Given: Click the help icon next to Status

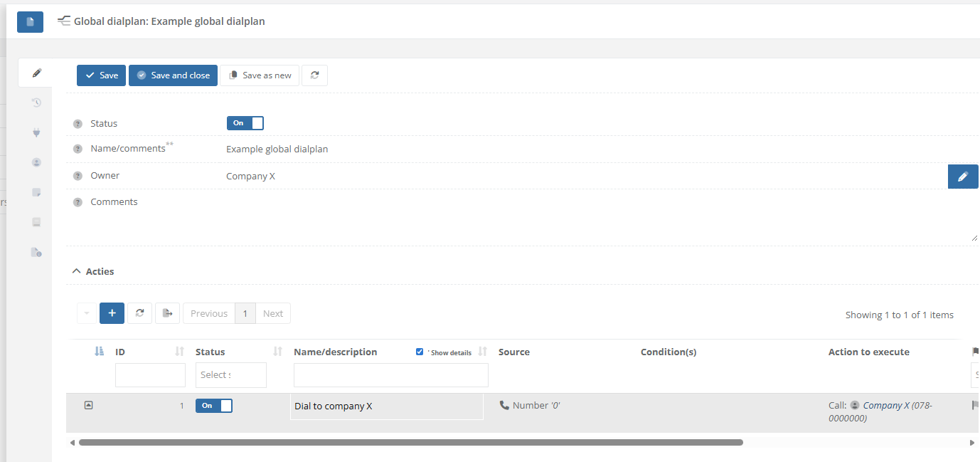Looking at the screenshot, I should point(78,124).
